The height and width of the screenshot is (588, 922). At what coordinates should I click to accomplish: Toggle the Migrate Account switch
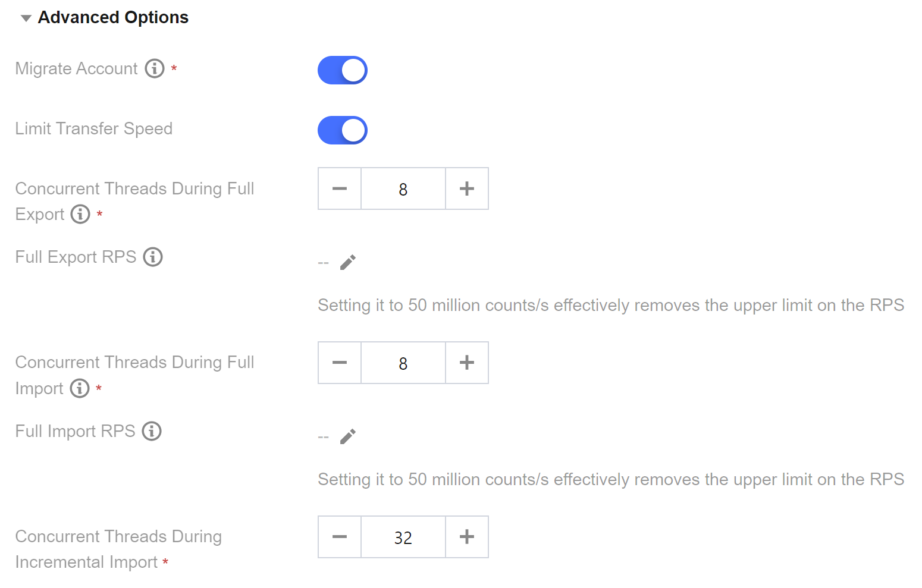pyautogui.click(x=343, y=70)
